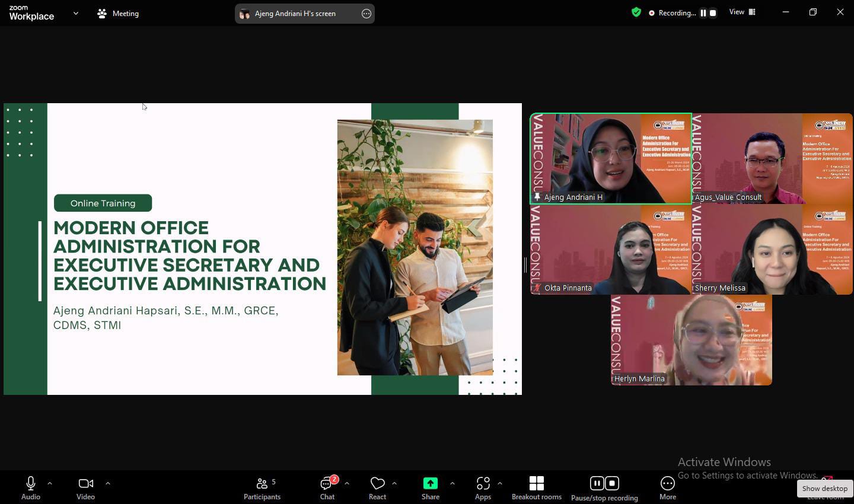Click the red recording dot indicator
The width and height of the screenshot is (854, 504).
[652, 13]
